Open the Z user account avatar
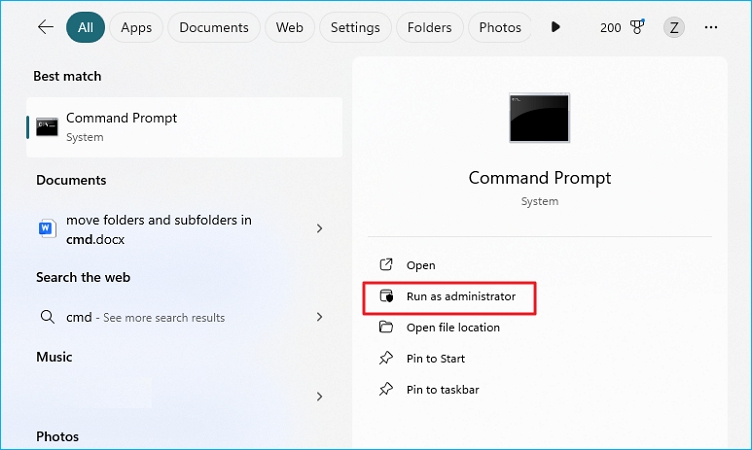This screenshot has width=752, height=450. [x=675, y=27]
